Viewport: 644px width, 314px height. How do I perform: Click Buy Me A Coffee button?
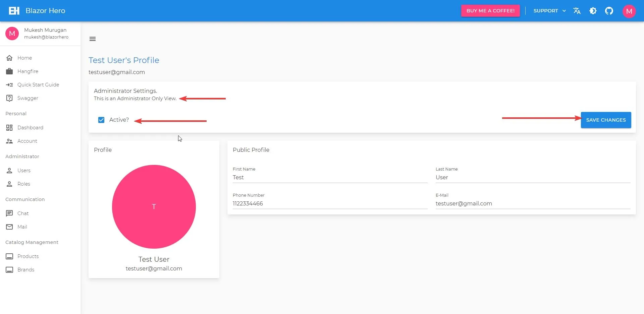pyautogui.click(x=490, y=11)
